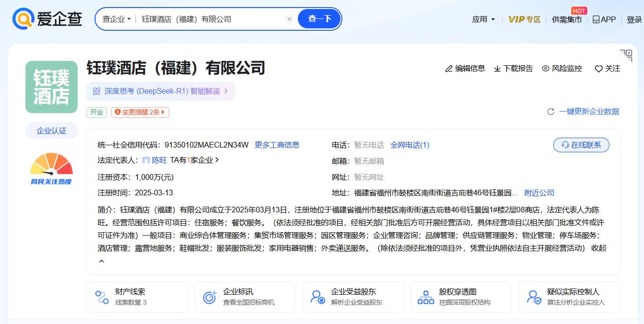644x324 pixels.
Task: Open the 财产线索 card title
Action: pyautogui.click(x=131, y=292)
